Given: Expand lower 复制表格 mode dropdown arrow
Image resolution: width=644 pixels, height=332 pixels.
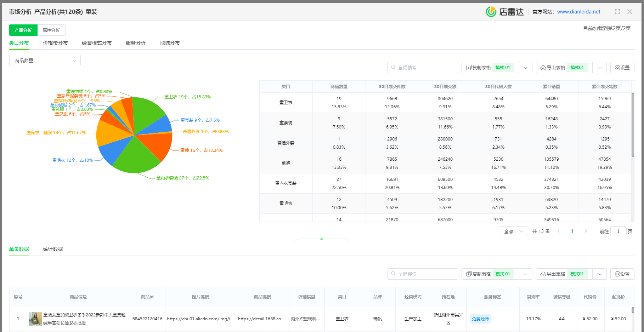Looking at the screenshot, I should tap(525, 274).
